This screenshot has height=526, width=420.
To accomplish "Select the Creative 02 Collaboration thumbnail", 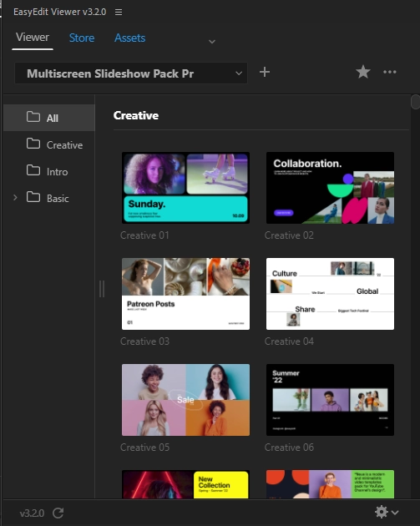I will click(330, 188).
